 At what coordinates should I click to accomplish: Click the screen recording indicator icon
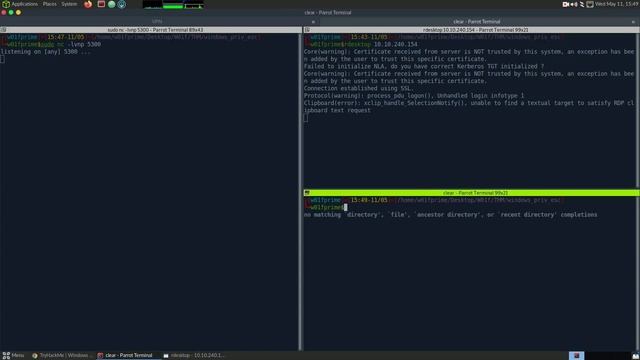click(566, 4)
